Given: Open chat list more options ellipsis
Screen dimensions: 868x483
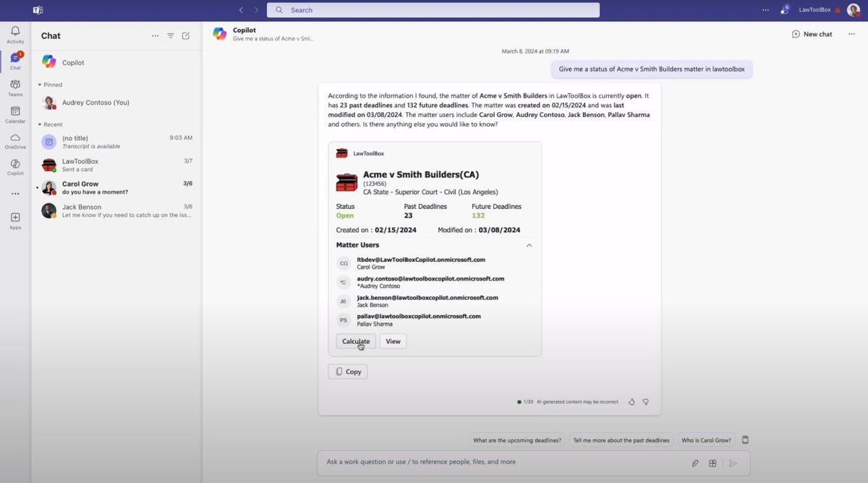Looking at the screenshot, I should [155, 35].
